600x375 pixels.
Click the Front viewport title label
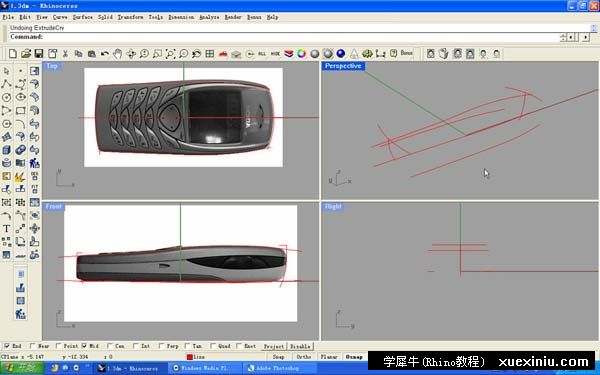pos(54,207)
